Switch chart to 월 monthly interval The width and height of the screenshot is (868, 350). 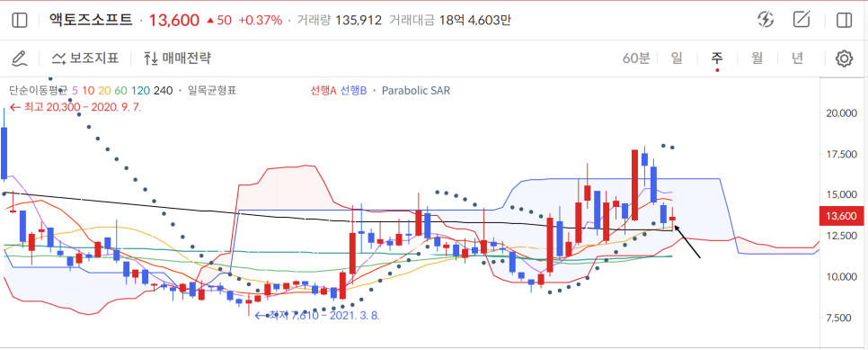pos(757,58)
